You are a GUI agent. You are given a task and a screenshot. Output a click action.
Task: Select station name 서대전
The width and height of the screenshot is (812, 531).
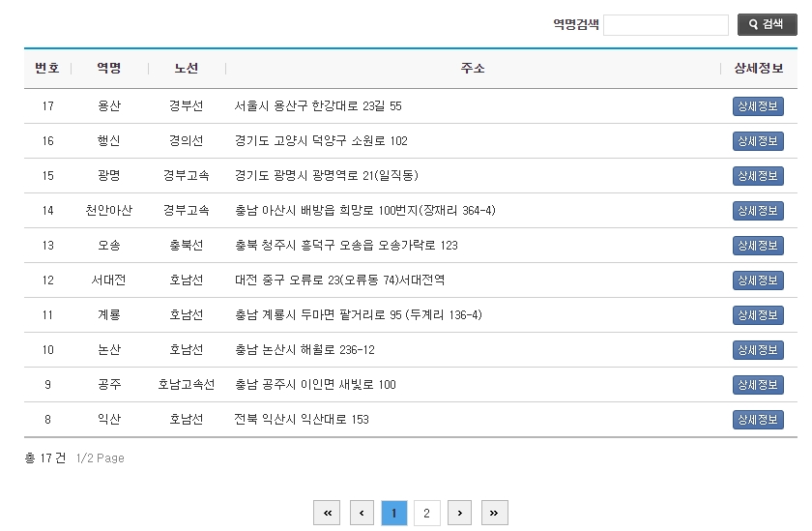pos(109,280)
